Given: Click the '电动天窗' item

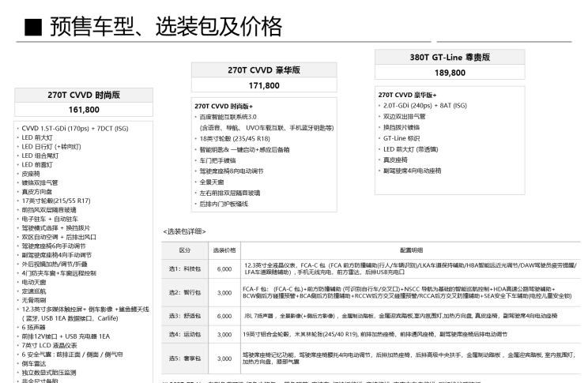Looking at the screenshot, I should tap(34, 282).
